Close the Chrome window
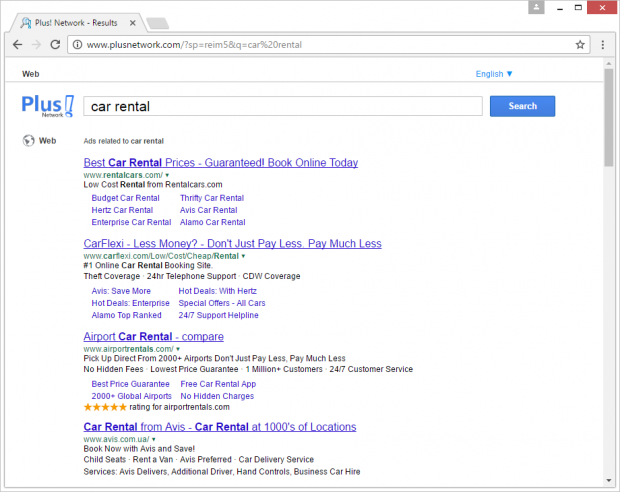This screenshot has height=492, width=620. pos(602,8)
